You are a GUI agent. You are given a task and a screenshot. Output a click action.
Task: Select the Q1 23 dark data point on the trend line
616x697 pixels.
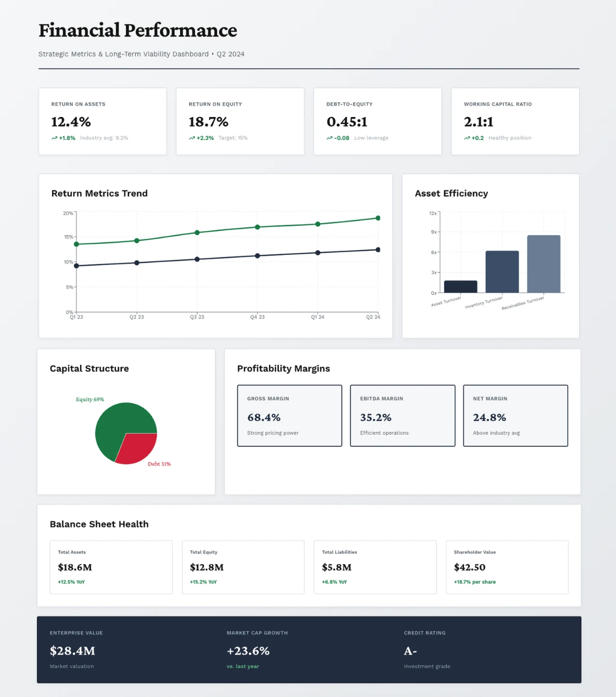point(76,265)
